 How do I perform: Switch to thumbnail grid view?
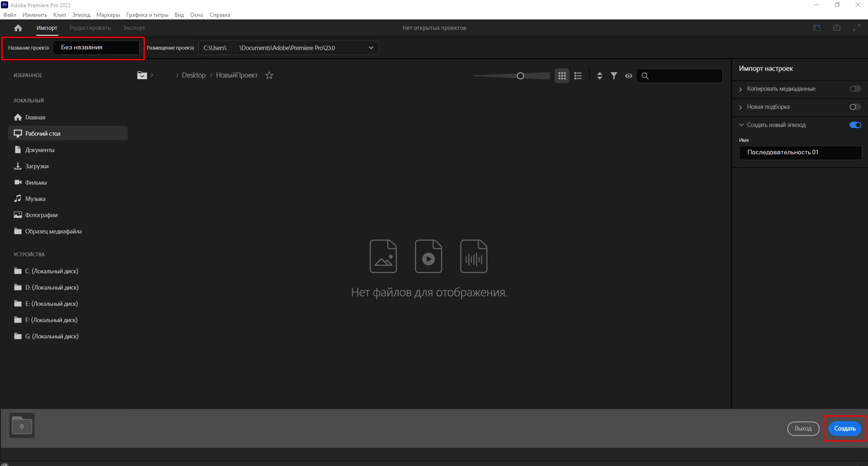[x=562, y=76]
